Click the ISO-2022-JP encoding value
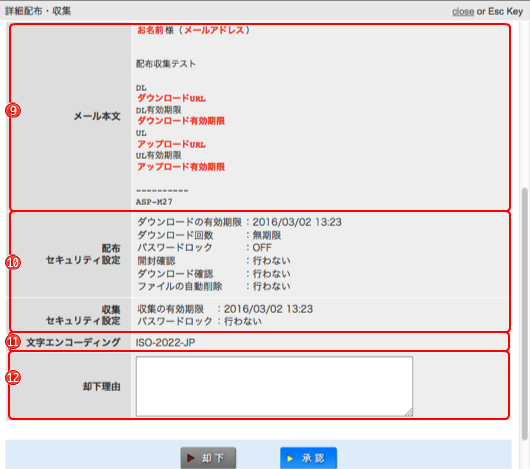 coord(165,343)
